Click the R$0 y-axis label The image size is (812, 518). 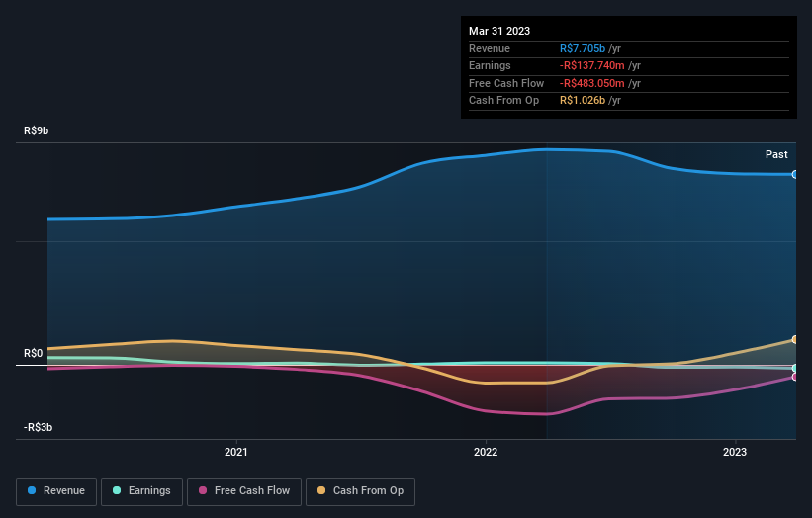[34, 353]
